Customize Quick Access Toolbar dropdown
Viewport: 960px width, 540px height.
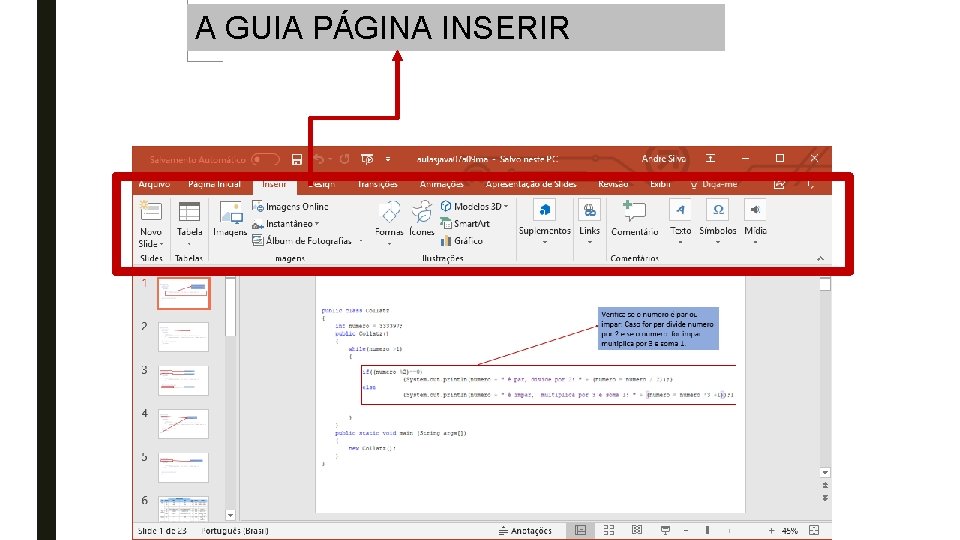388,159
